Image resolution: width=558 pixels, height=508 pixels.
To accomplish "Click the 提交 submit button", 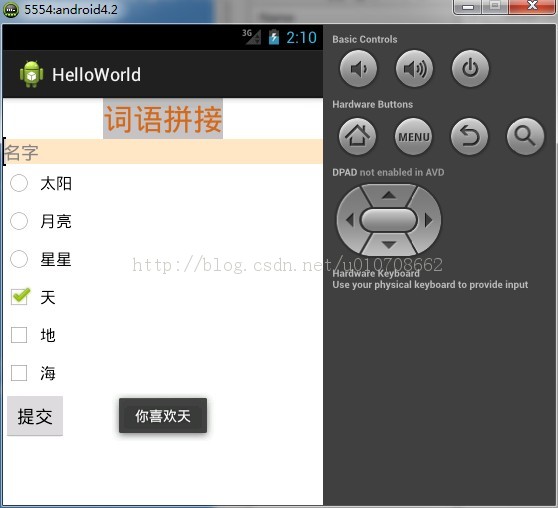I will point(35,416).
